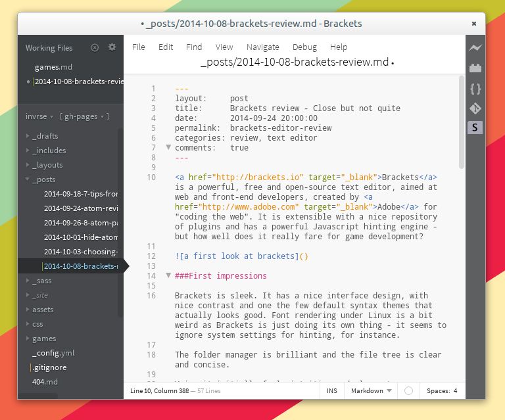Click the http://brackets.io URL in line 10
This screenshot has height=420, width=505.
258,177
